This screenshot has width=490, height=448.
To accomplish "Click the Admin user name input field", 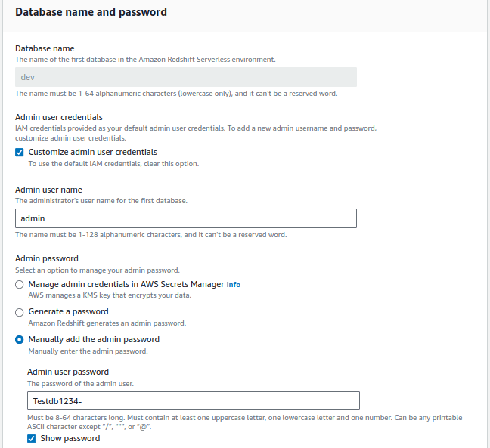I will point(186,218).
